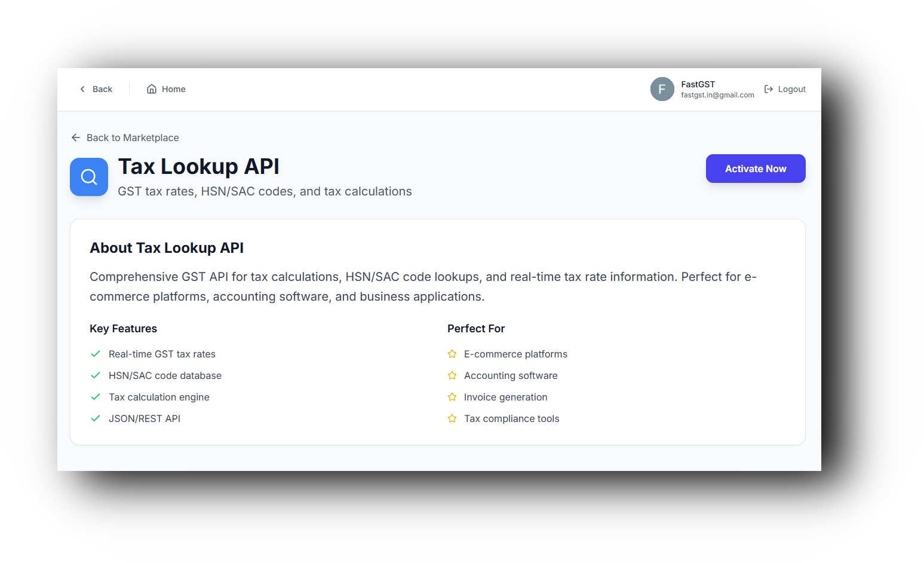The image size is (924, 563).
Task: Click checkmark beside HSN/SAC code database
Action: coord(95,375)
